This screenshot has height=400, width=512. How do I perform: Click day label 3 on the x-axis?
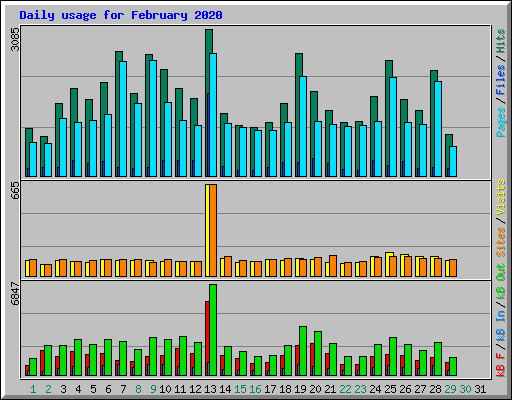click(x=63, y=389)
